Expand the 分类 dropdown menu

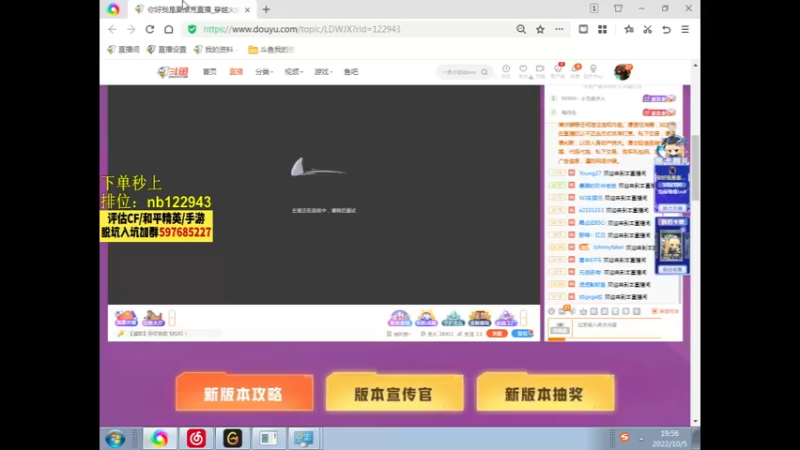pyautogui.click(x=264, y=72)
